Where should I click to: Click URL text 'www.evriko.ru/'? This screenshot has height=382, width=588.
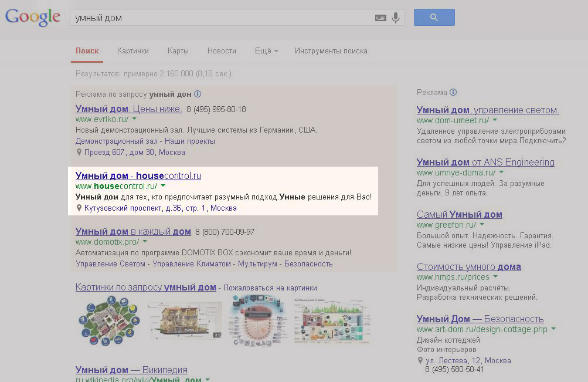pyautogui.click(x=102, y=119)
